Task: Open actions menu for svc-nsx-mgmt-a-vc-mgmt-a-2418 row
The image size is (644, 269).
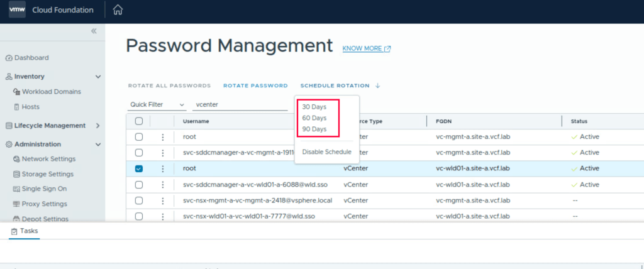Action: [x=163, y=201]
